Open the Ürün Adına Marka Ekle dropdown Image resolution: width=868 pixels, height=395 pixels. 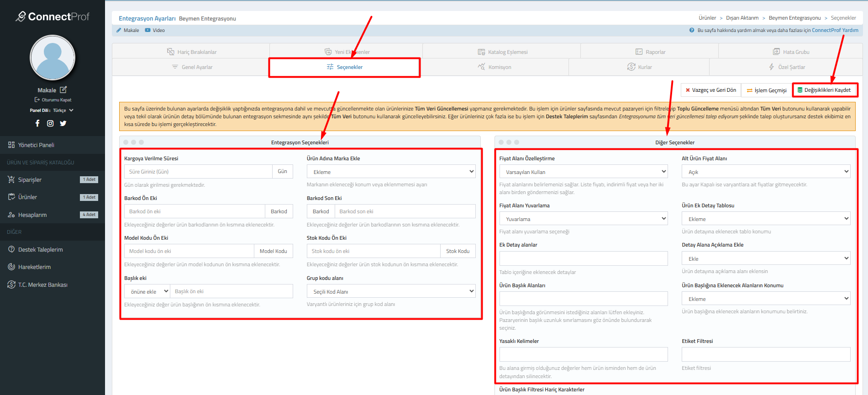point(391,172)
